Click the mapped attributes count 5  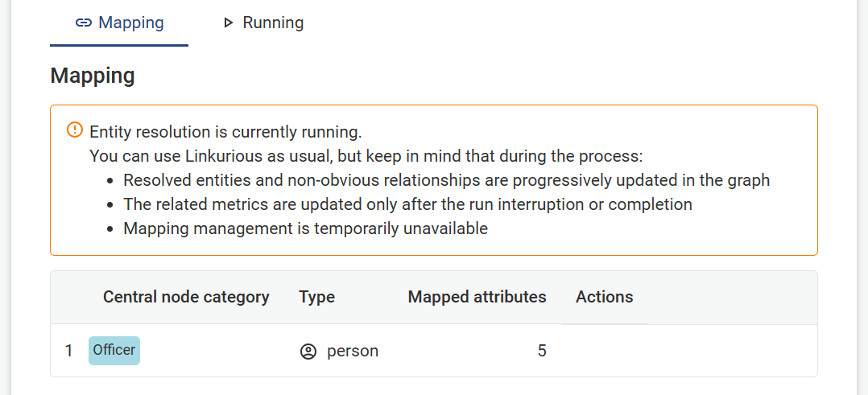pos(542,352)
